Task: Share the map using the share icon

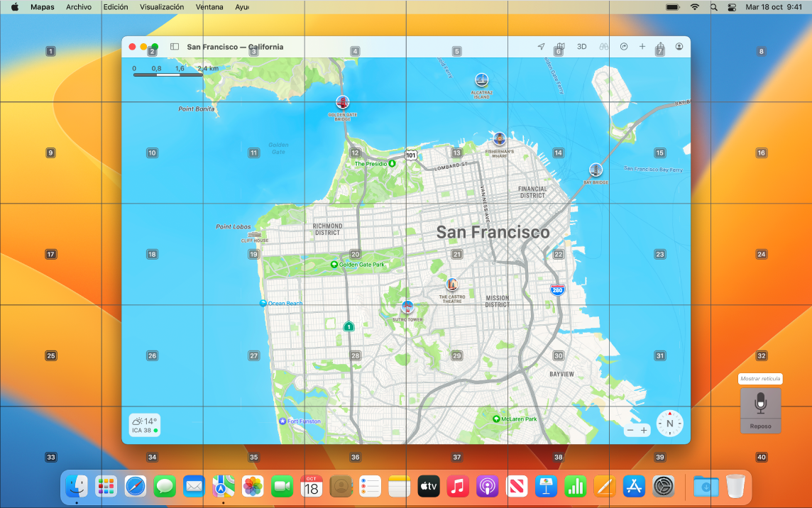Action: 659,46
